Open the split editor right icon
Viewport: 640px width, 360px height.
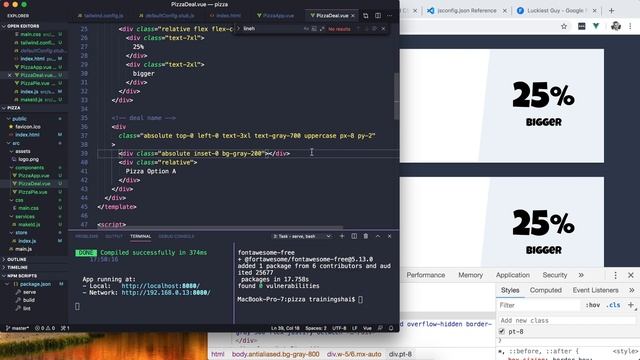pyautogui.click(x=378, y=16)
